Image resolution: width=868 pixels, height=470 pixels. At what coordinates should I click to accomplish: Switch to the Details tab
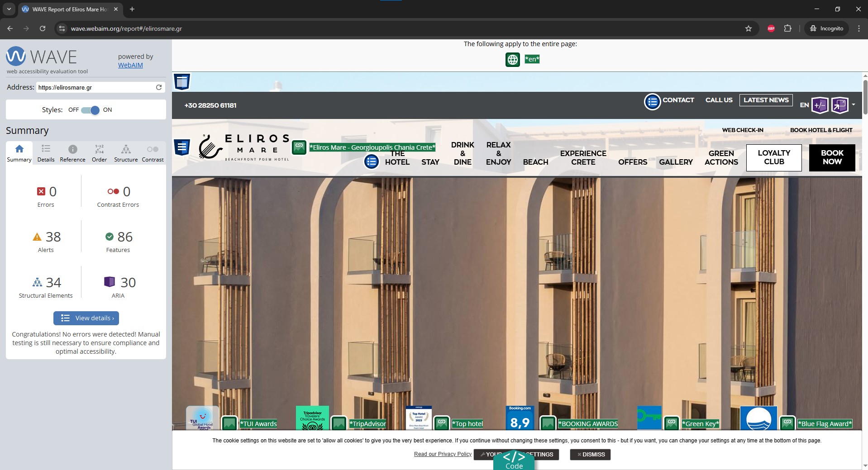pos(46,153)
